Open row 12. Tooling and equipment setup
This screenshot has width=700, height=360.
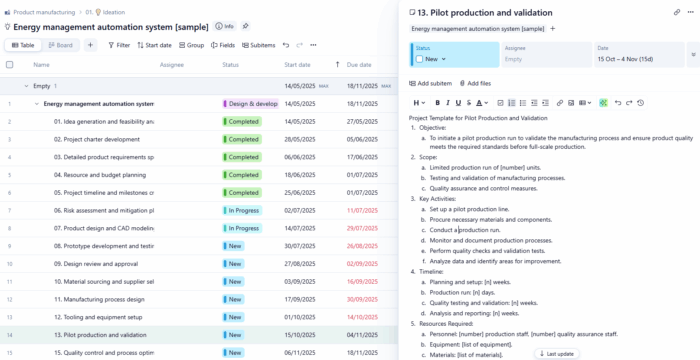click(98, 317)
